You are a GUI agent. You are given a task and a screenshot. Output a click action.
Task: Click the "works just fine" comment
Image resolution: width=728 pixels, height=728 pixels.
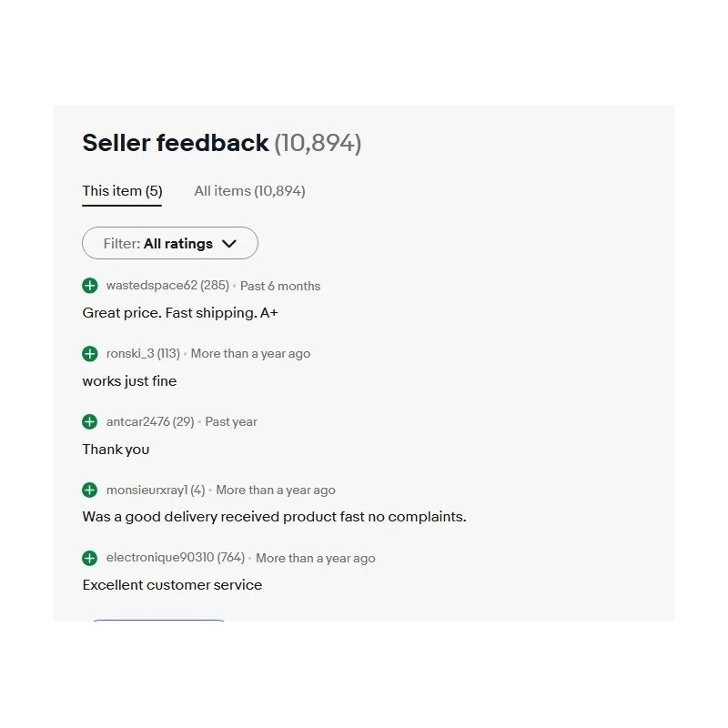coord(129,381)
